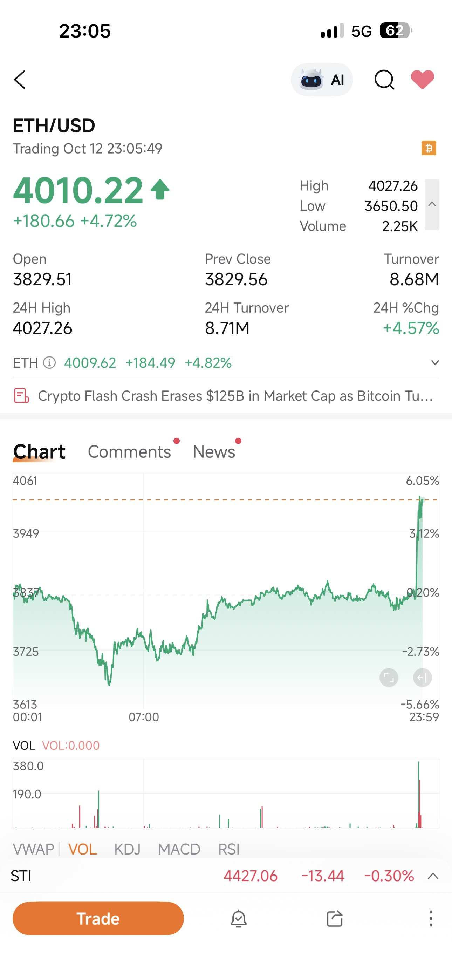Open the Crypto Flash Crash news headline

pyautogui.click(x=235, y=396)
